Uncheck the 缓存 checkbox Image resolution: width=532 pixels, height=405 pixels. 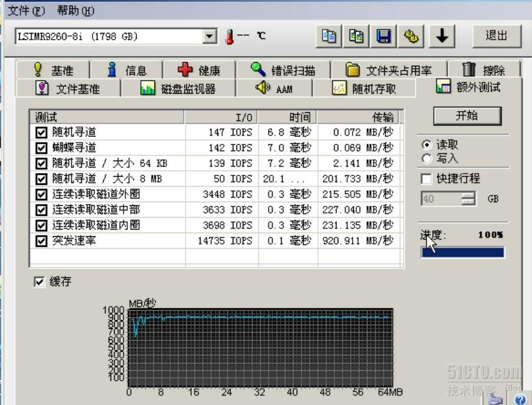(39, 282)
